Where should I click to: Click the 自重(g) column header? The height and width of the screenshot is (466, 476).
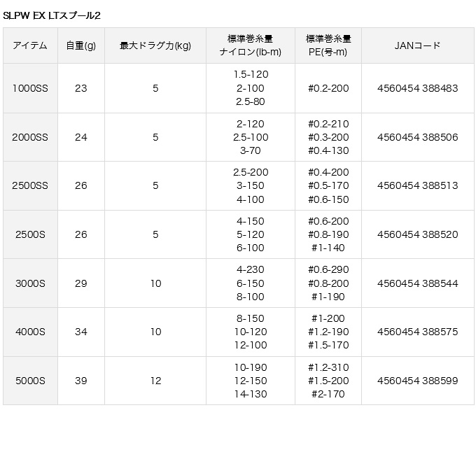tap(81, 45)
